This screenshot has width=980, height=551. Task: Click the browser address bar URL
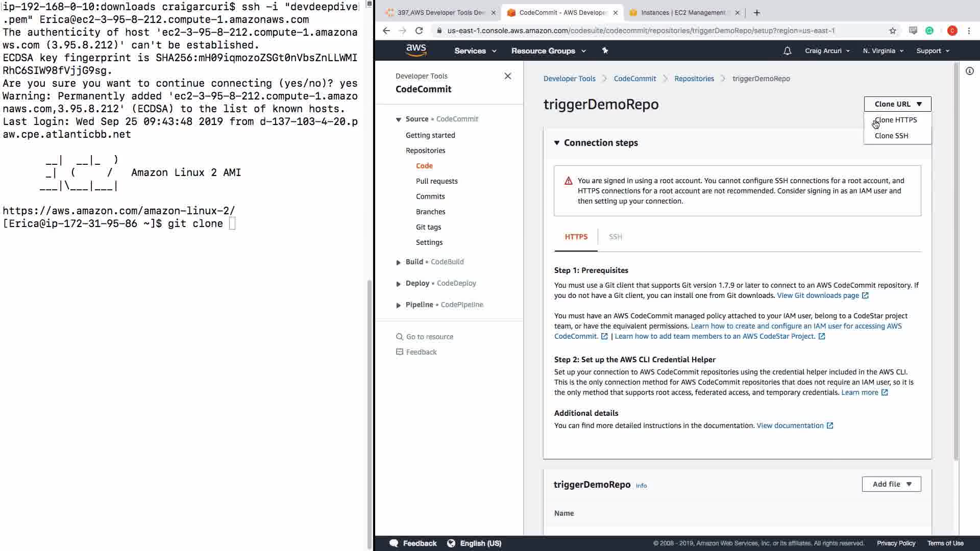(x=641, y=31)
